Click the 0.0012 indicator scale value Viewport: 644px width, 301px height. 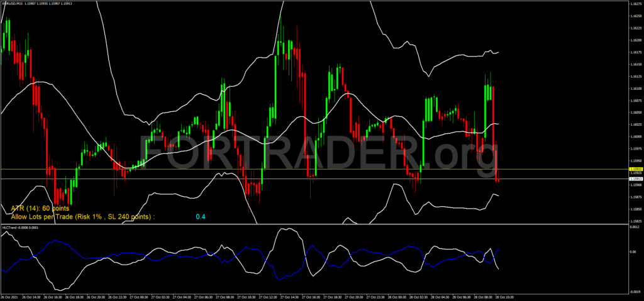[635, 227]
